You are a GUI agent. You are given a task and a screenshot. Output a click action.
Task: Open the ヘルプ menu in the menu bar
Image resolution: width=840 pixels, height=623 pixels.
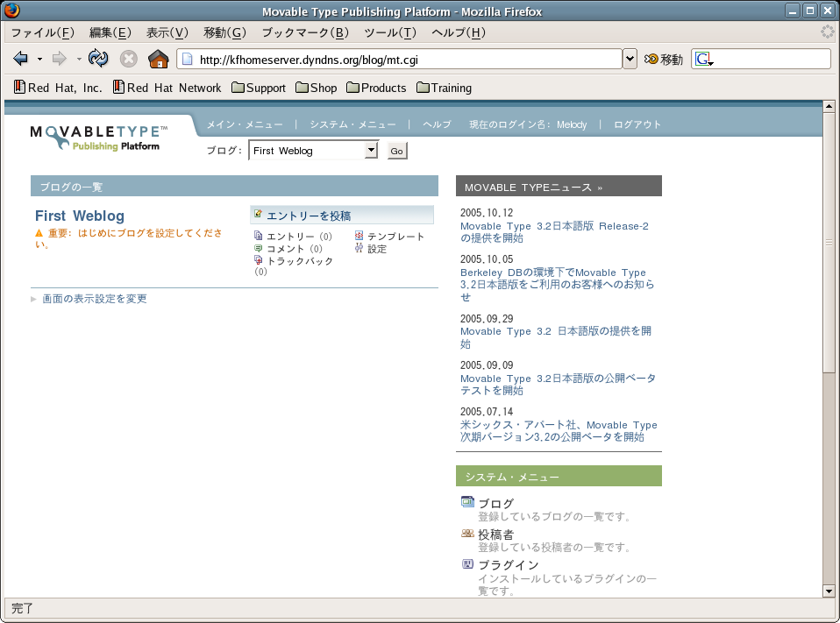pos(459,32)
